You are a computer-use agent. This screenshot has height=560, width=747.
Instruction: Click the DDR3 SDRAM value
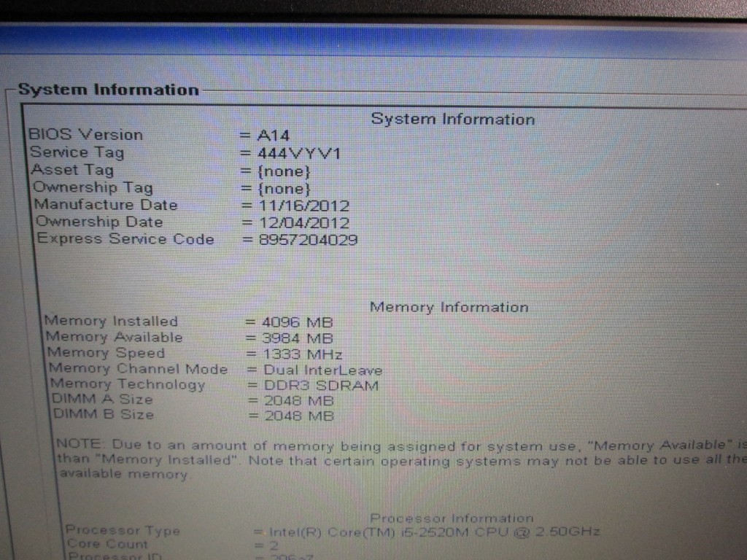tap(321, 385)
